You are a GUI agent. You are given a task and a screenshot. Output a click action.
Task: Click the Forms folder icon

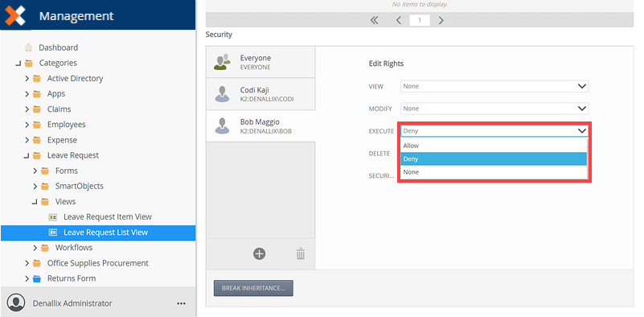click(45, 171)
